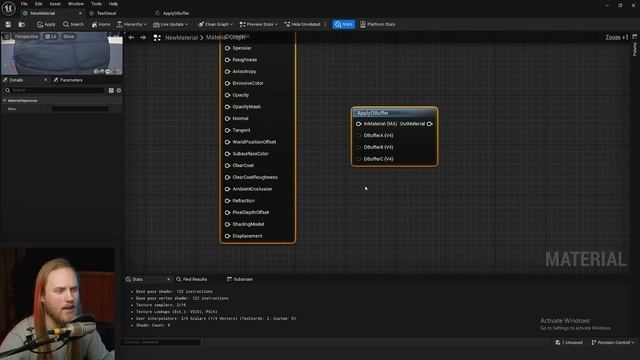This screenshot has width=640, height=360.
Task: Open the Hierarchy dropdown
Action: click(131, 24)
